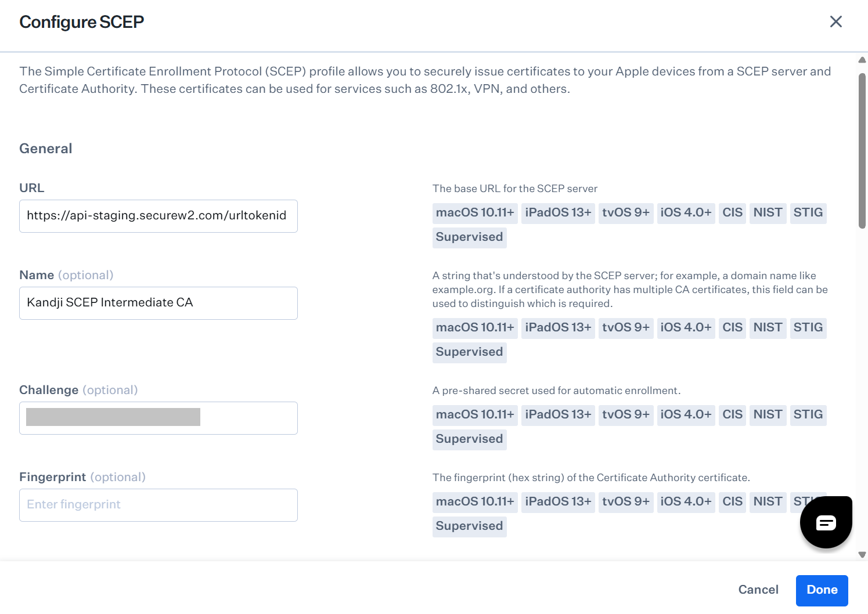Close the Configure SCEP dialog
Screen dimensions: 868x614
[835, 22]
